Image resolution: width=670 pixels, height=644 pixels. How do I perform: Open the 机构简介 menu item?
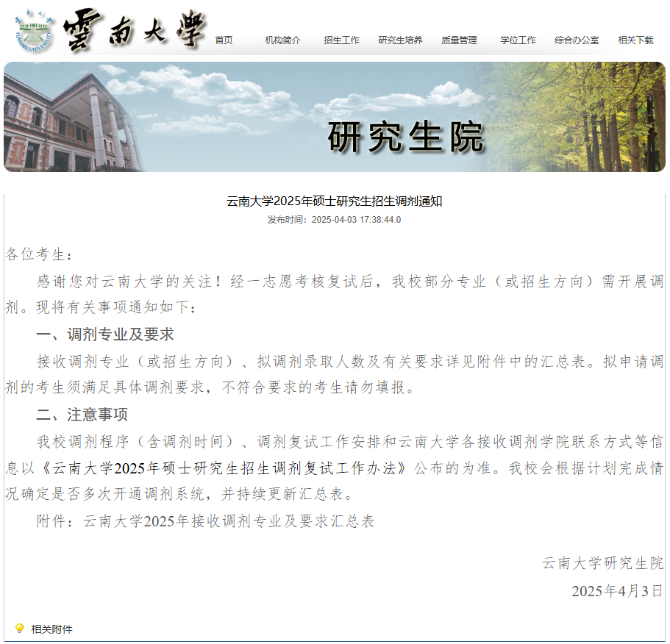[282, 40]
